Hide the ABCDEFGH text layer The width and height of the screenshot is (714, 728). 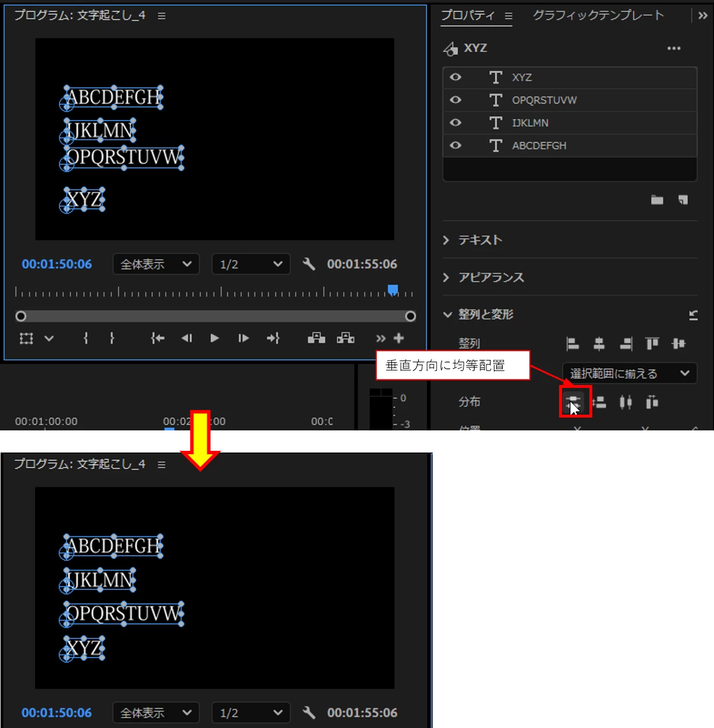(455, 145)
